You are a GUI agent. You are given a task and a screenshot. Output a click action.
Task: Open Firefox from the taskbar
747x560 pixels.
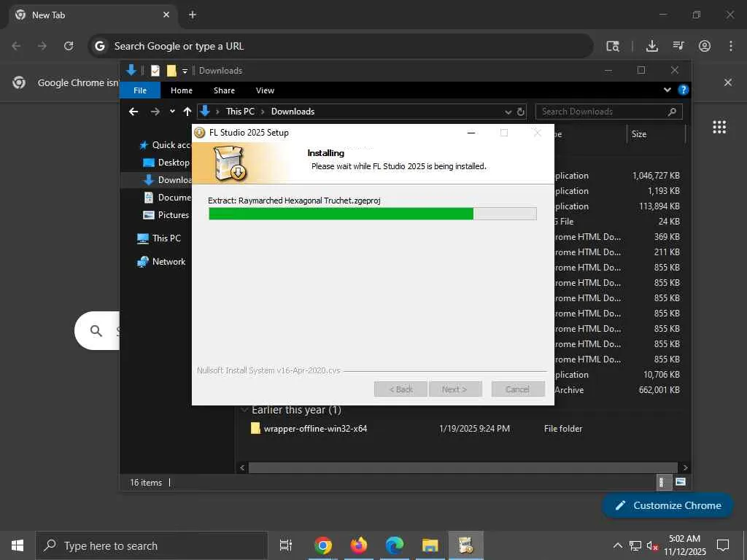pyautogui.click(x=359, y=545)
